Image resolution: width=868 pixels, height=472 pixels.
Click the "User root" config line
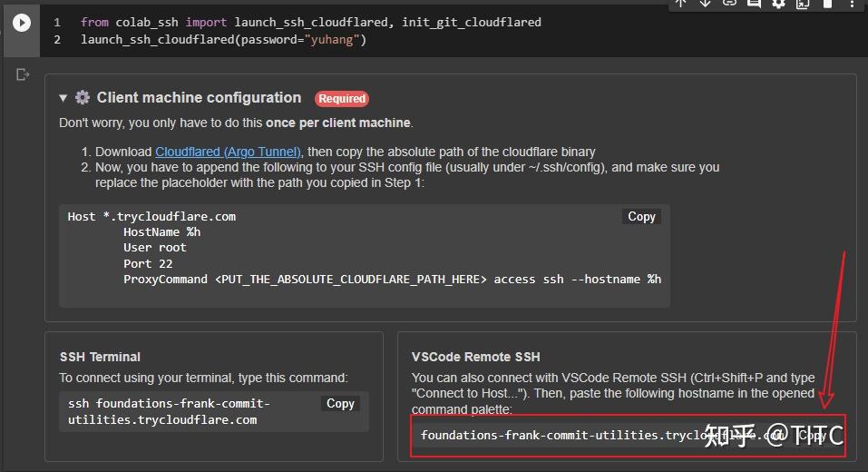point(154,248)
